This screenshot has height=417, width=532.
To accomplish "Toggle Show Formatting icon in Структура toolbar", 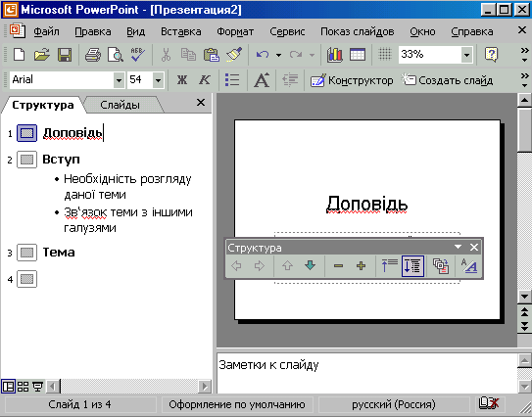I will point(469,266).
